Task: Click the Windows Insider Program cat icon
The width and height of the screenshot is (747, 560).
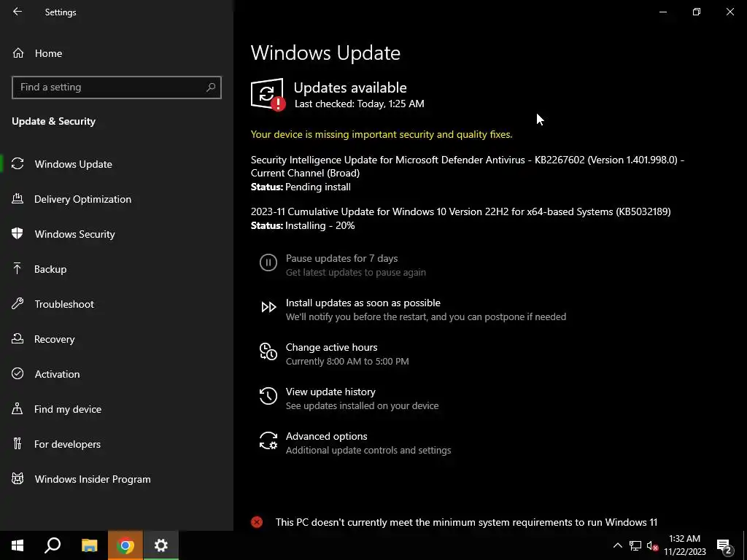Action: pos(18,478)
